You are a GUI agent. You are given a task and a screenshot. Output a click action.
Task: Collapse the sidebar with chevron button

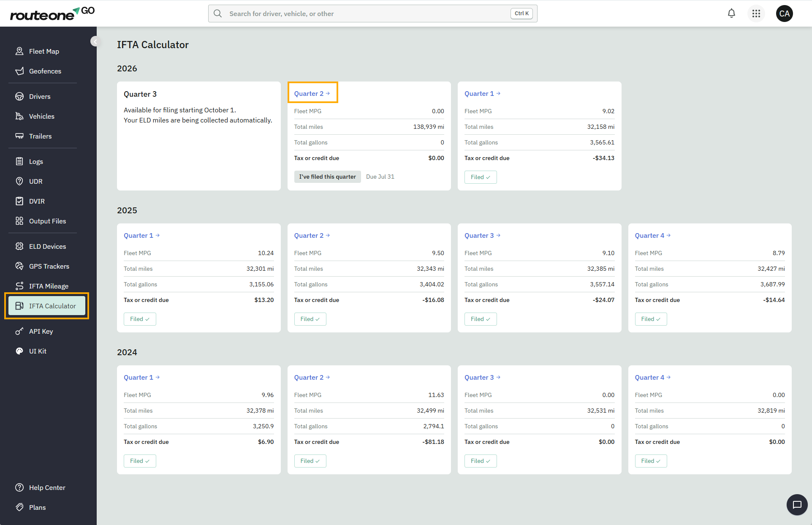point(95,41)
